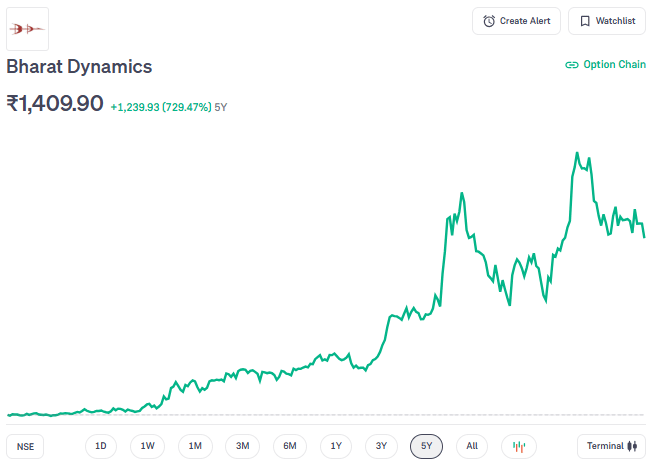Switch the chart to the 1W range

[x=148, y=446]
